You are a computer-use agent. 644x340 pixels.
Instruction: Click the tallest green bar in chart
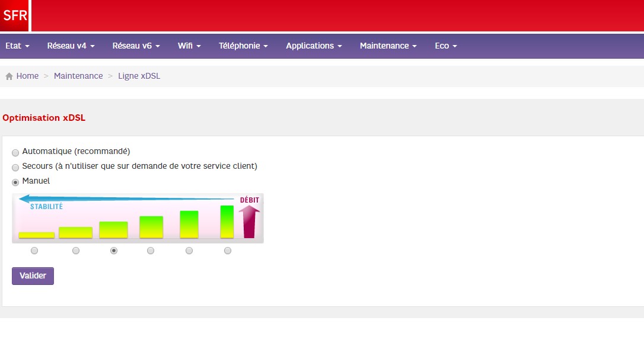click(227, 222)
